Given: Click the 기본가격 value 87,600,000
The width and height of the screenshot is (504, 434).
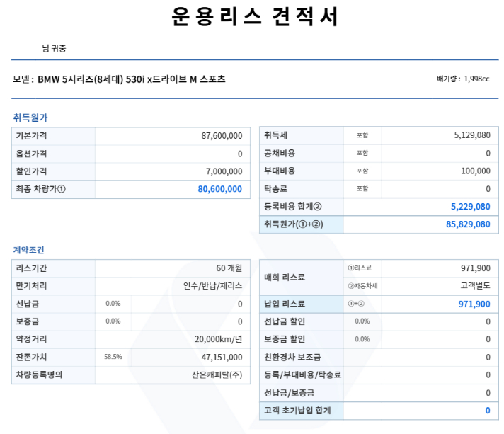Looking at the screenshot, I should [x=222, y=135].
